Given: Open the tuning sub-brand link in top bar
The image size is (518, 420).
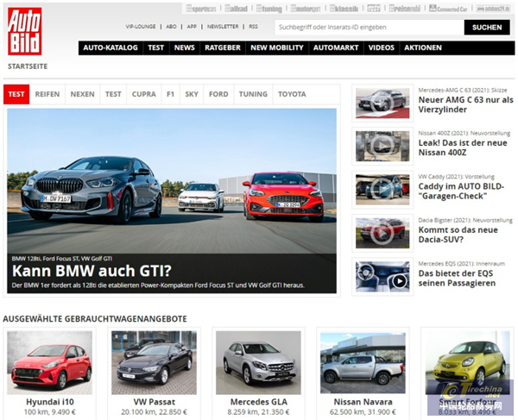Looking at the screenshot, I should point(269,9).
